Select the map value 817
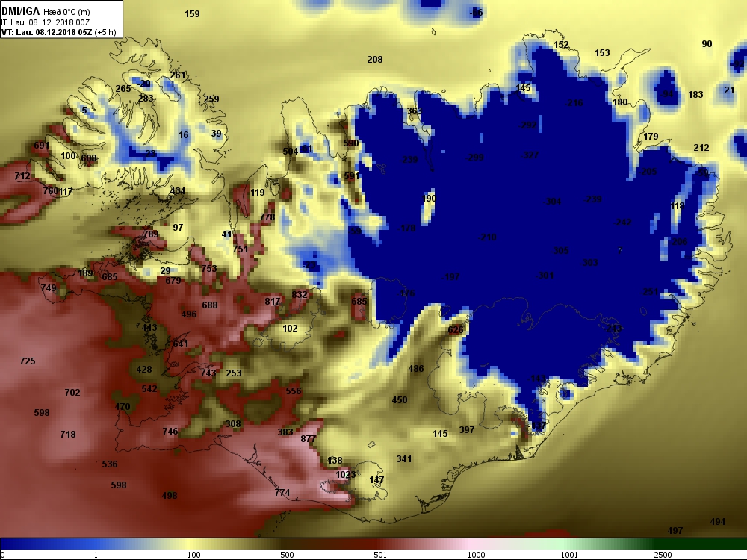 click(273, 302)
